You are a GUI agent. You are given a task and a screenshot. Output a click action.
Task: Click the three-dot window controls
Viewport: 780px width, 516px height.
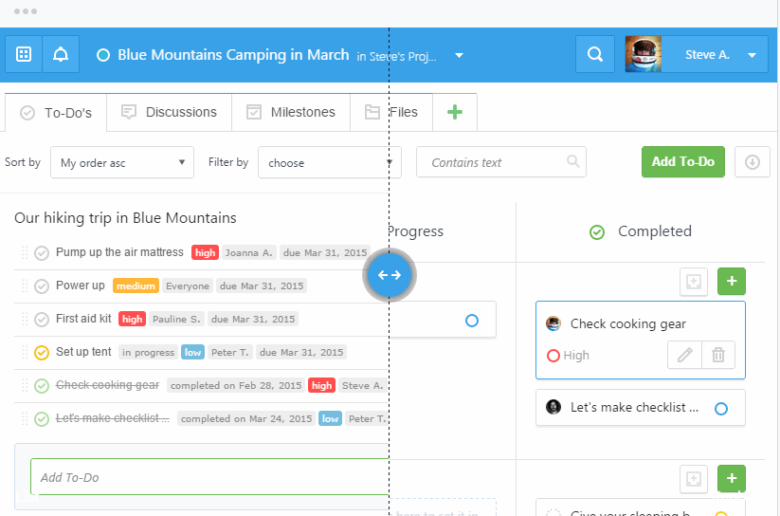click(x=25, y=11)
